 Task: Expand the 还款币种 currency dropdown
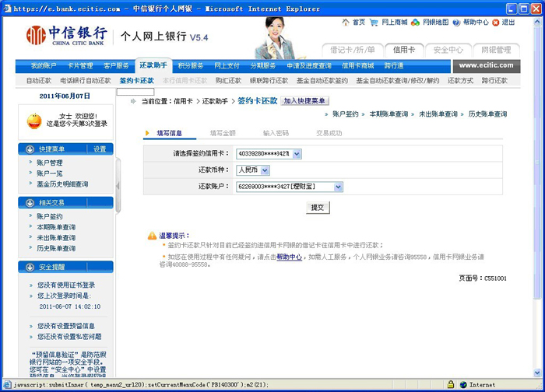click(265, 170)
